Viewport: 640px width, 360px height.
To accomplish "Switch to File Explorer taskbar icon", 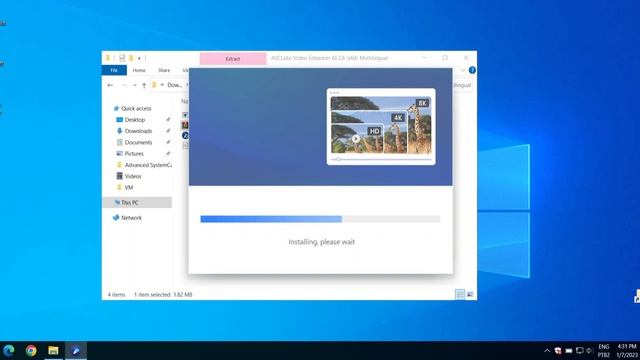I will click(x=53, y=350).
